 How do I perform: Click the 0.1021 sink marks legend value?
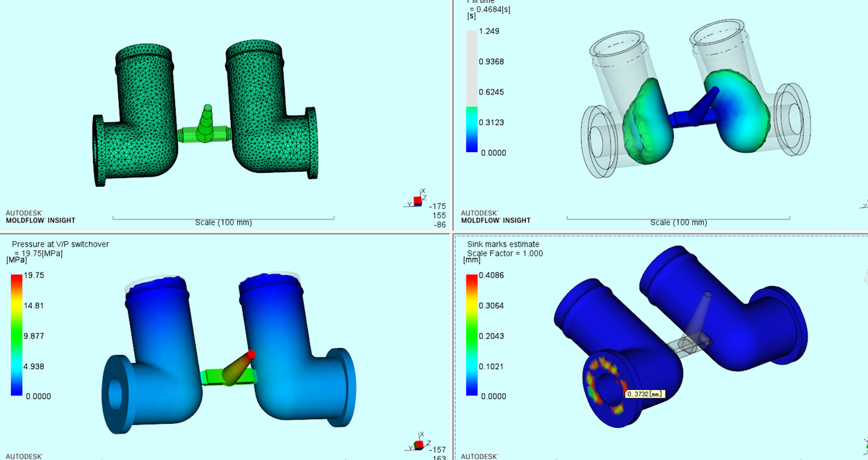pos(491,366)
